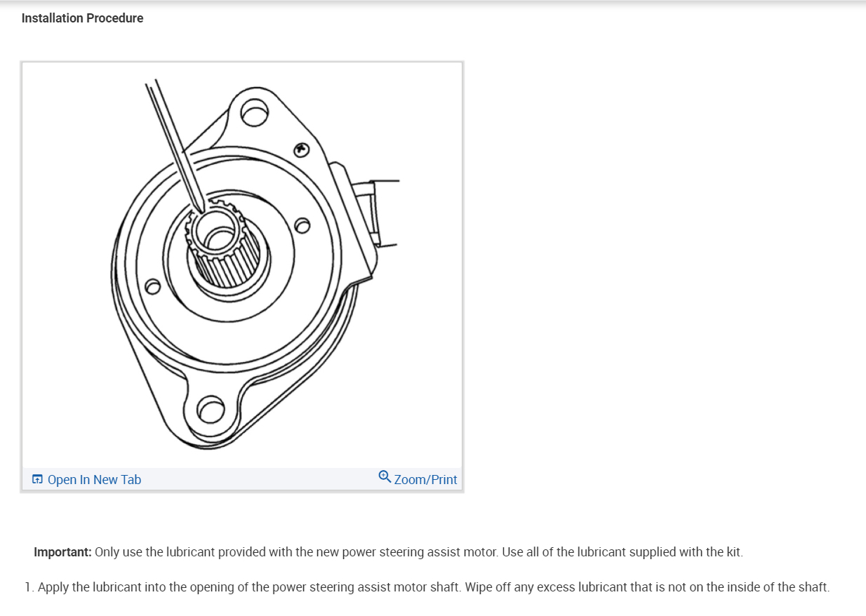The image size is (866, 616).
Task: Click the bold 'Important:' label
Action: pos(62,552)
